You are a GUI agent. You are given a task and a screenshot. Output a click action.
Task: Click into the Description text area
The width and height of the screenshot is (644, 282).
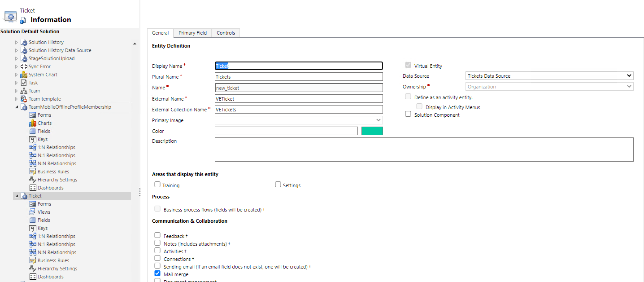(424, 150)
